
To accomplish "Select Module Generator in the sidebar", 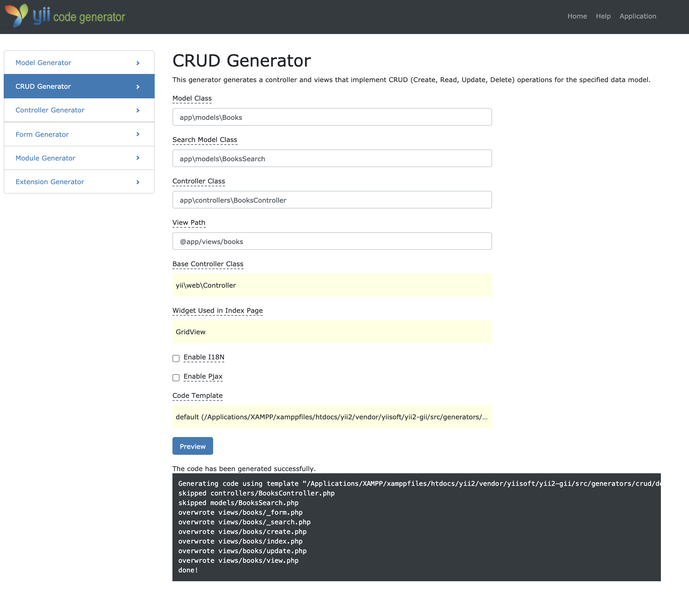I will 79,158.
